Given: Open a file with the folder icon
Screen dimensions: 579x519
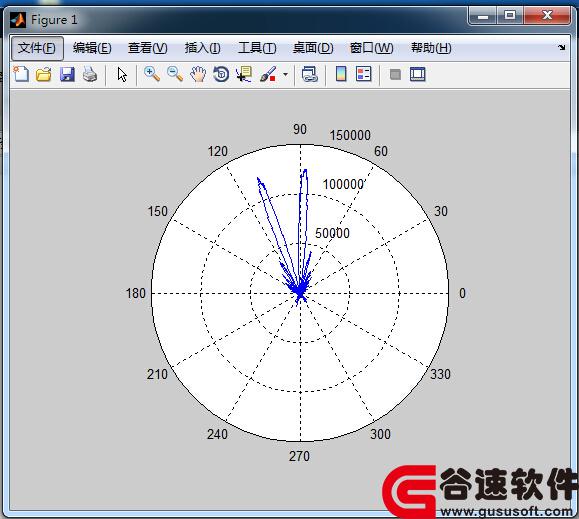Looking at the screenshot, I should coord(44,74).
